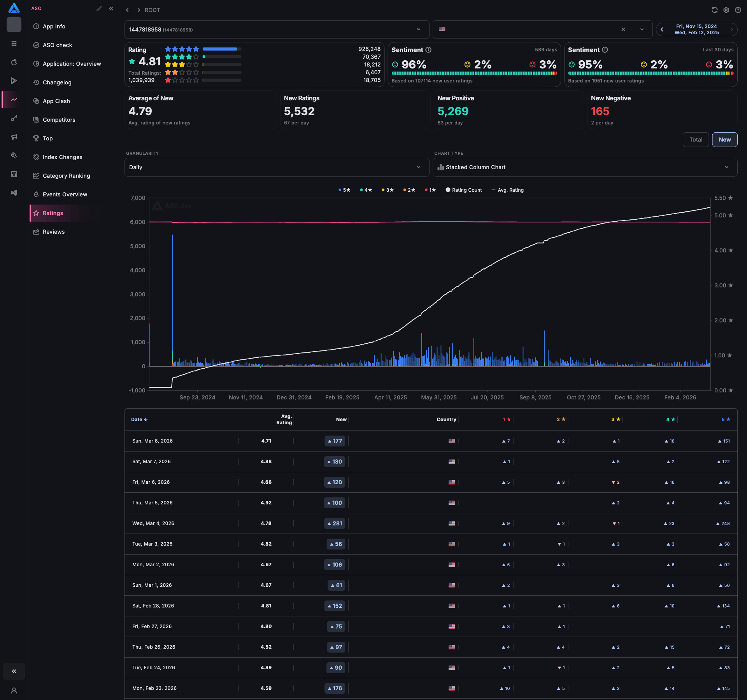Collapse the ASO sidebar menu

(x=111, y=9)
